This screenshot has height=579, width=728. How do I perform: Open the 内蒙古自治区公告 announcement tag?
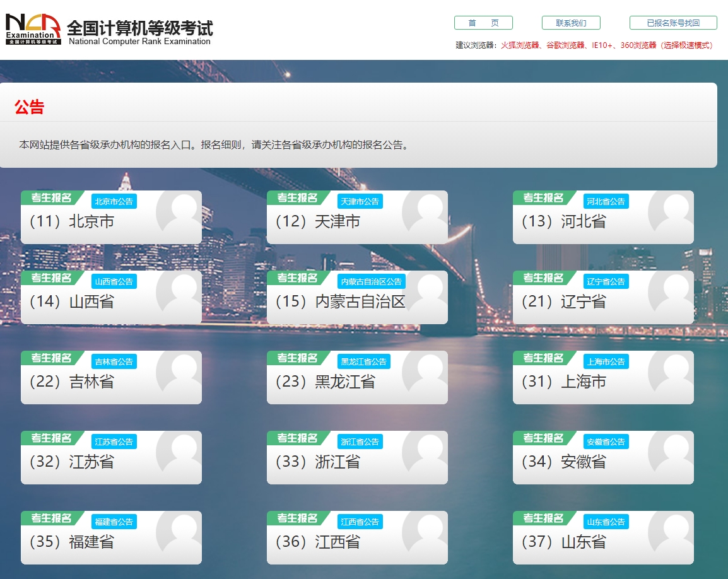[x=371, y=282]
